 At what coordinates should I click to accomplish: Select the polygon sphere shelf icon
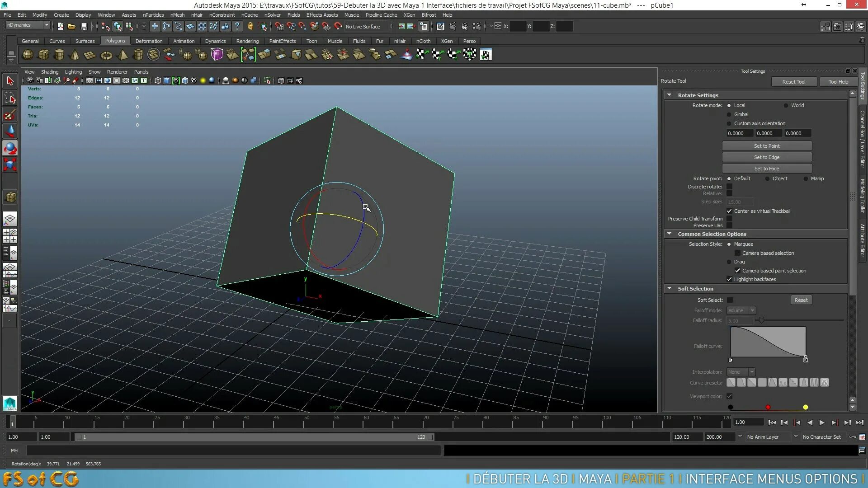tap(28, 55)
